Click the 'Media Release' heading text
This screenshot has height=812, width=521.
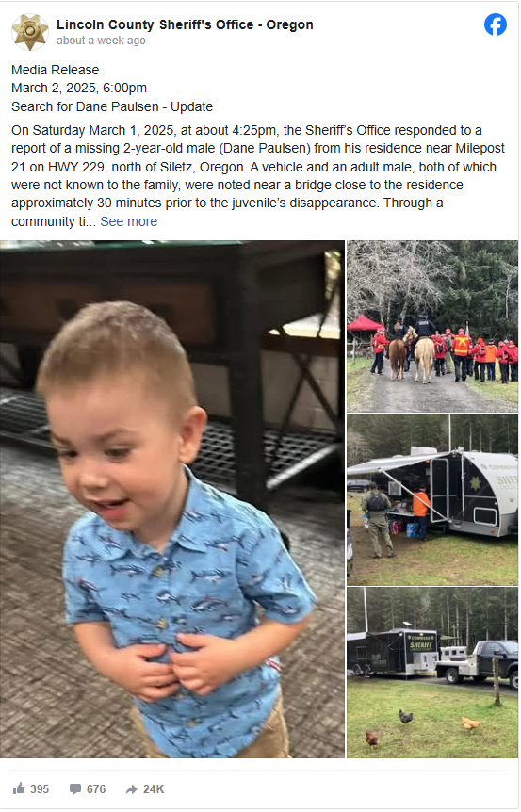point(55,70)
